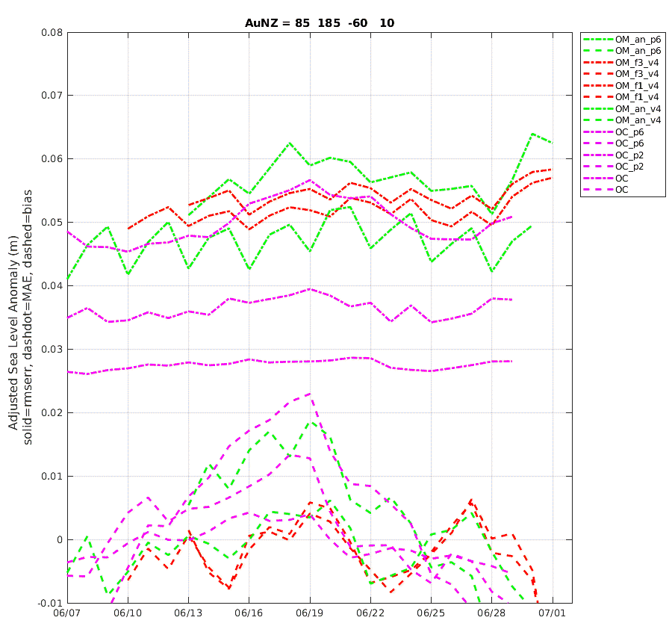The image size is (672, 635).
Task: Select the 0.04 y-axis tick label
Action: pyautogui.click(x=52, y=285)
